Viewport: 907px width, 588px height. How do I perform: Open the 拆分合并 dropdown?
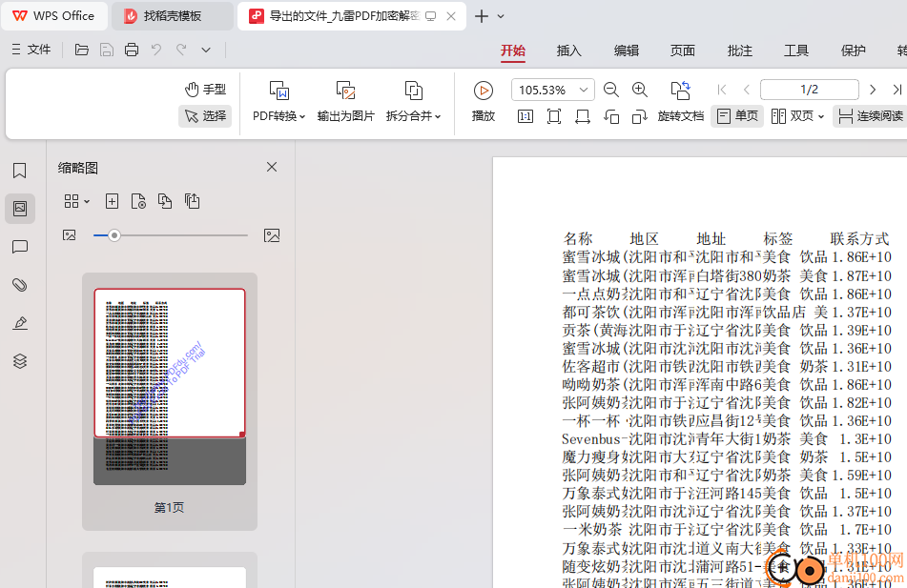coord(413,101)
